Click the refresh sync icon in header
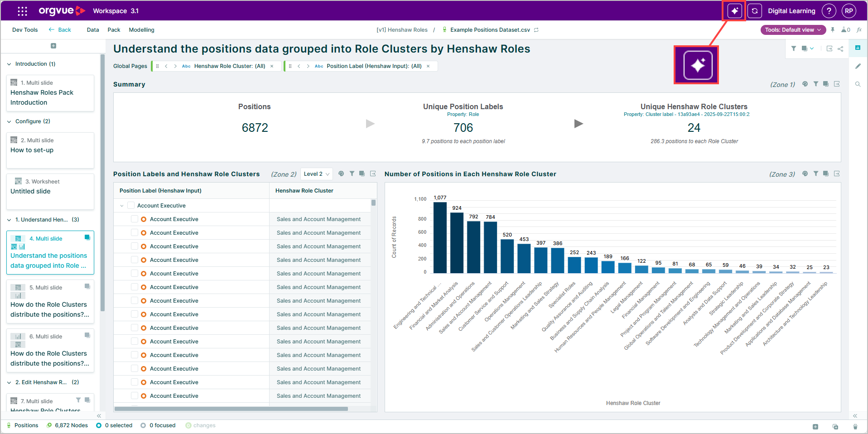This screenshot has width=868, height=434. pos(755,11)
